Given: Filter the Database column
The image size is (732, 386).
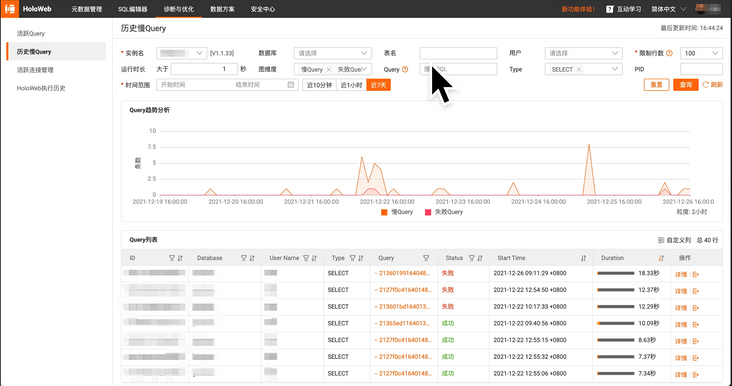Looking at the screenshot, I should coord(244,258).
